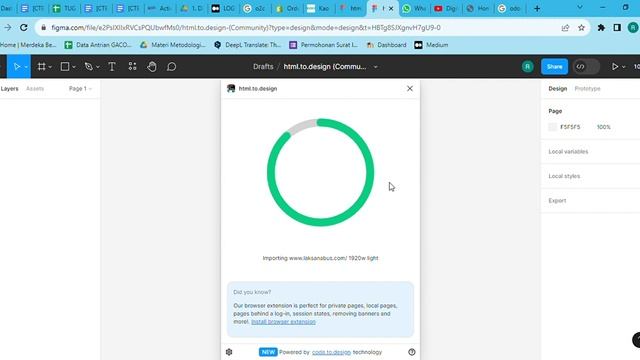Open the Export section

557,200
